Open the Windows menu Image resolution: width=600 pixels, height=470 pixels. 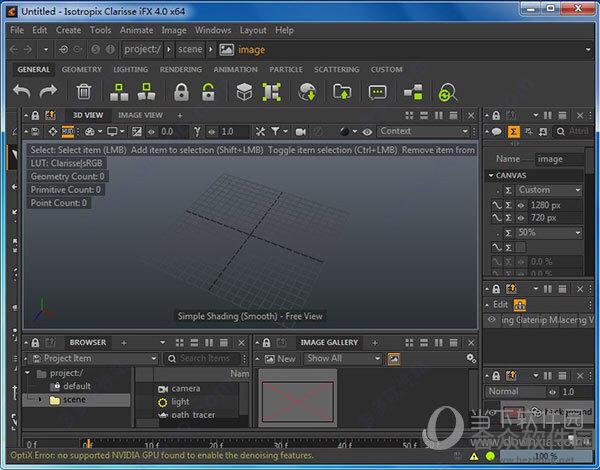point(213,30)
